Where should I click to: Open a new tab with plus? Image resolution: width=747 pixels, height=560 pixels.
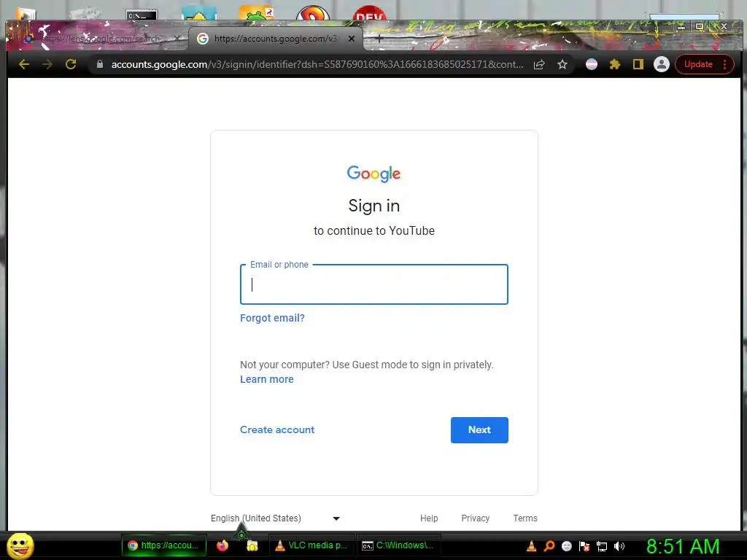coord(379,39)
